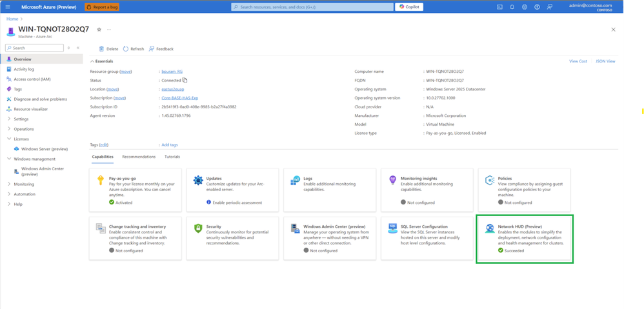
Task: Expand the Automation menu group
Action: 10,194
